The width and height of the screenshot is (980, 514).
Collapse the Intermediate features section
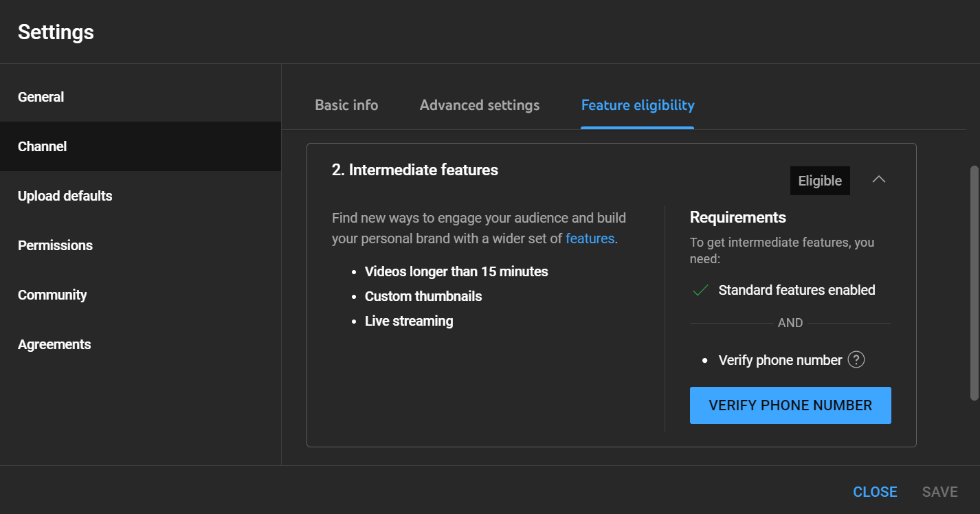click(878, 180)
